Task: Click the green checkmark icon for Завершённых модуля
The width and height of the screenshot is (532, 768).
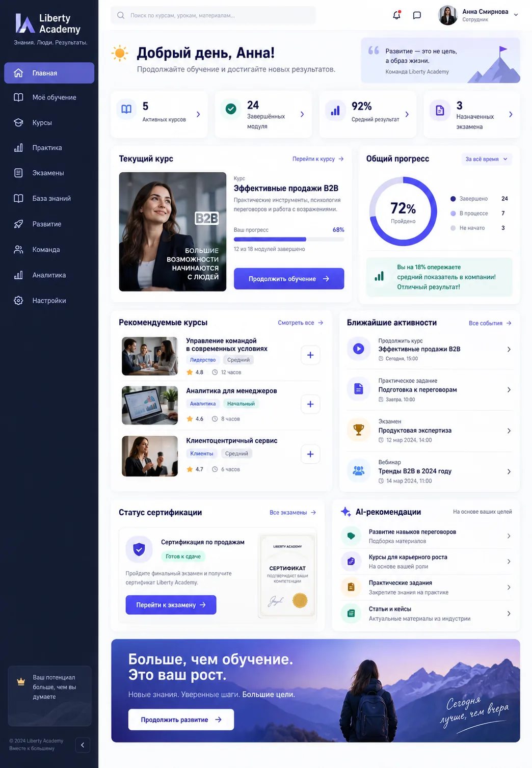Action: point(231,109)
